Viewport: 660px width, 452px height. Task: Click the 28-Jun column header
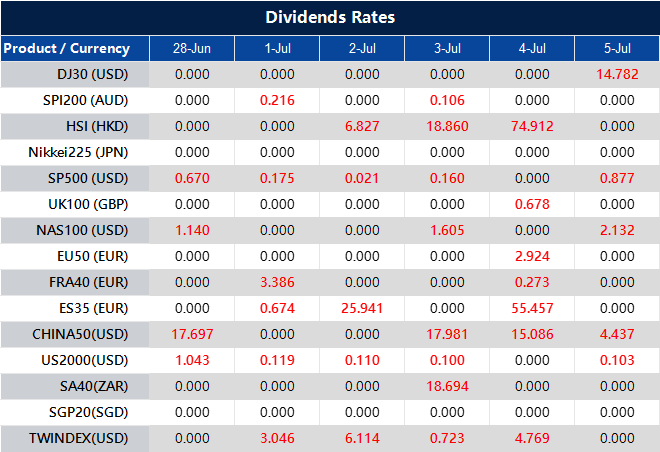click(192, 48)
